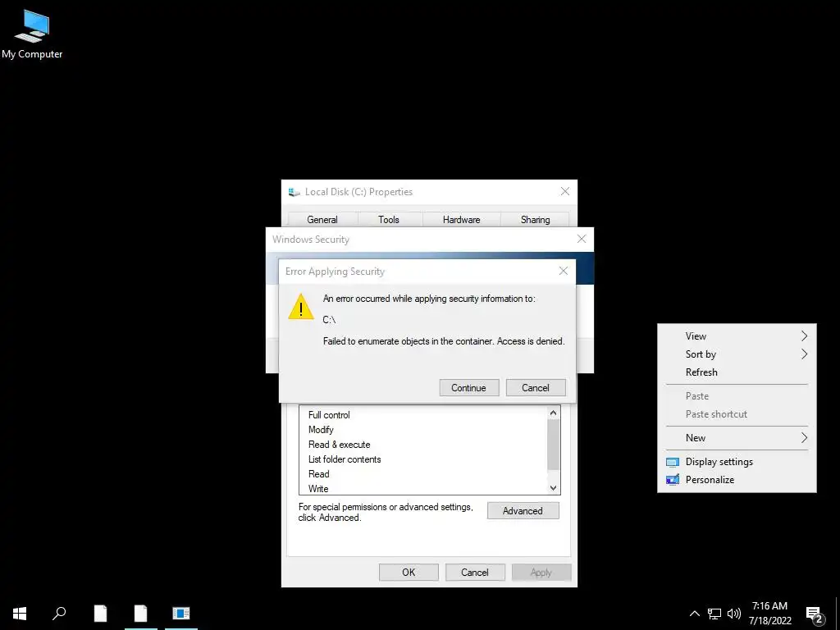This screenshot has width=840, height=630.
Task: Switch to the General tab
Action: (x=322, y=220)
